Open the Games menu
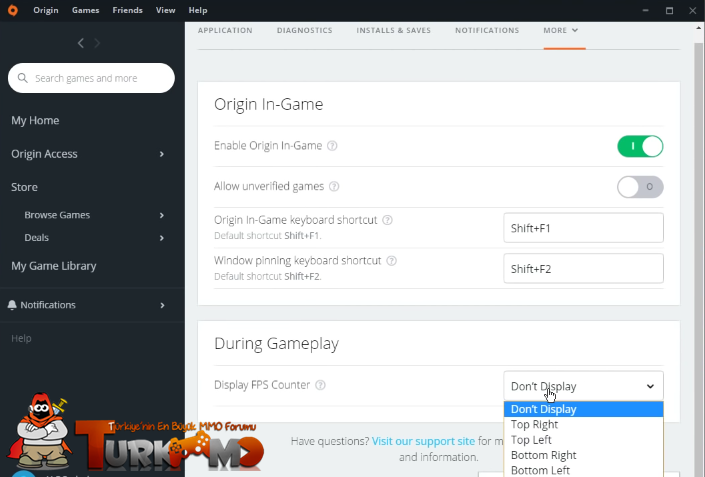705x477 pixels. 85,10
